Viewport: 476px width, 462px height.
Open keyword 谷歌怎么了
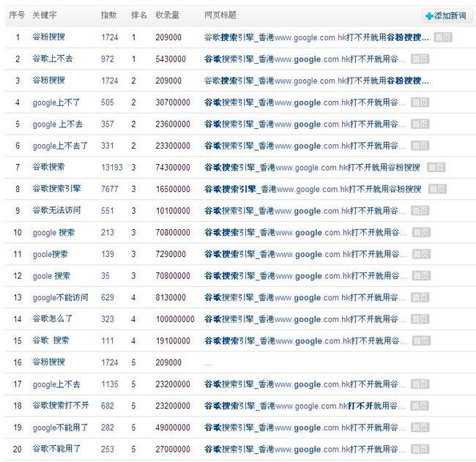pyautogui.click(x=52, y=318)
